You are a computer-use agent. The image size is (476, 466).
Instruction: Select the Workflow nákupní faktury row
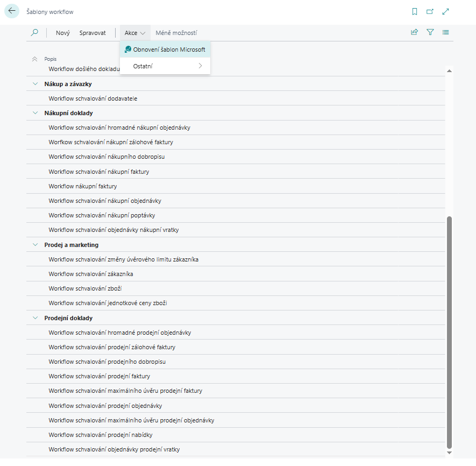point(236,186)
